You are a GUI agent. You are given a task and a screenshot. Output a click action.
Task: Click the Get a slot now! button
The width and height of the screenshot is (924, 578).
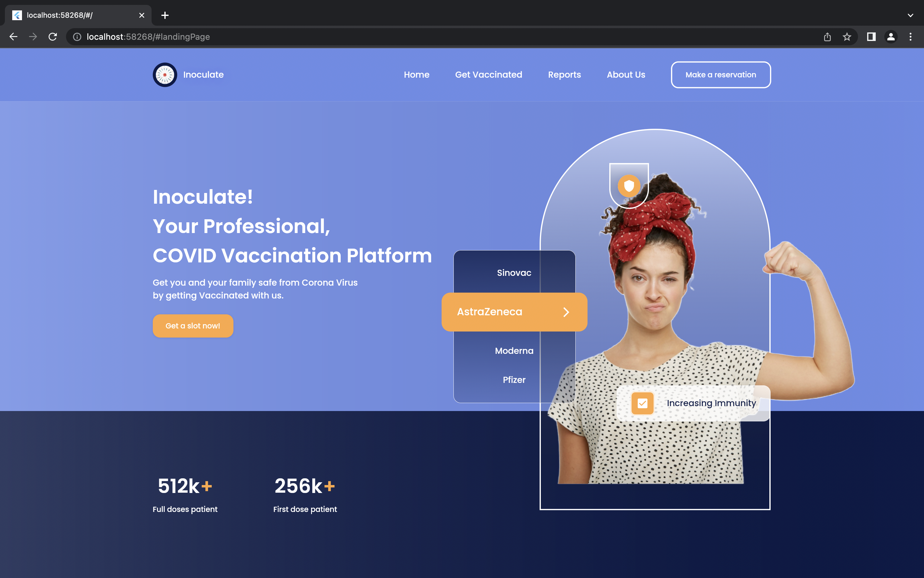tap(193, 326)
